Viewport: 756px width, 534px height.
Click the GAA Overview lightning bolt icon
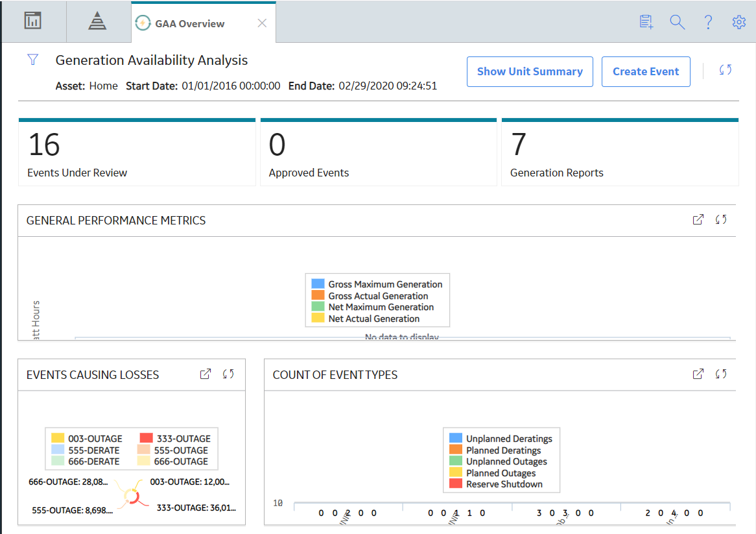coord(143,23)
